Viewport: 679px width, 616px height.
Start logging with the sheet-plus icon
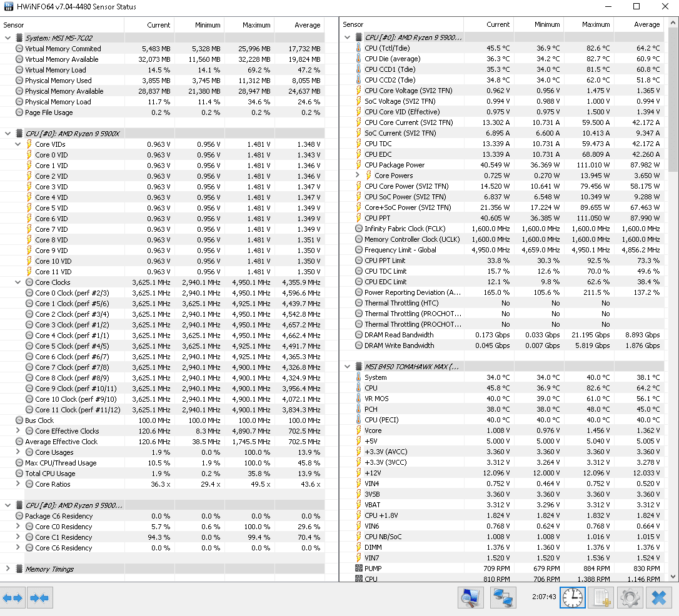[601, 598]
